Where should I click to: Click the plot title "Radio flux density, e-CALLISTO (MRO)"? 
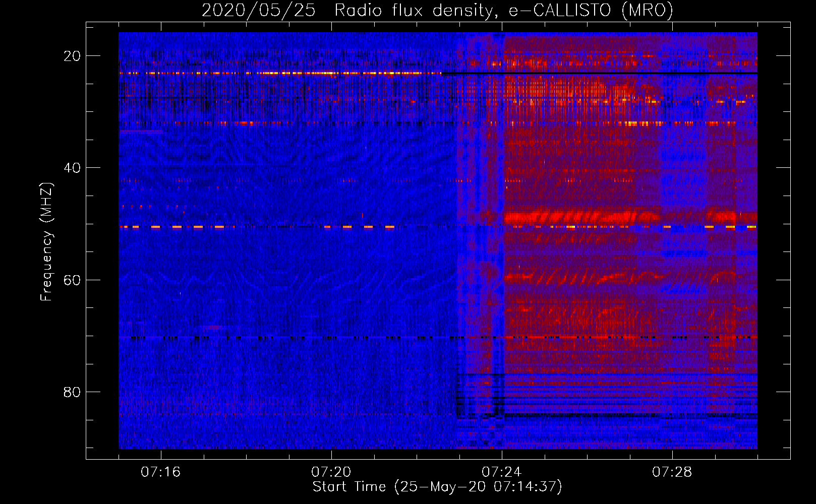[504, 10]
